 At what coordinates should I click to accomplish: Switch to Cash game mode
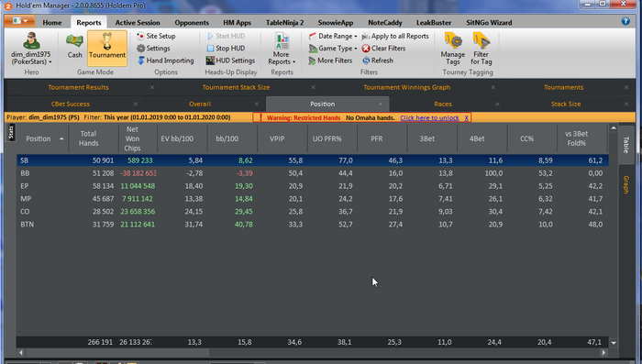[x=74, y=46]
